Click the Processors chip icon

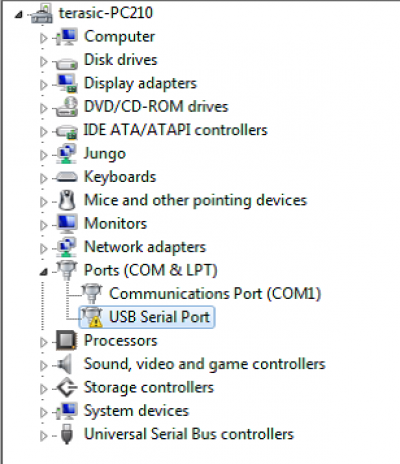click(67, 340)
